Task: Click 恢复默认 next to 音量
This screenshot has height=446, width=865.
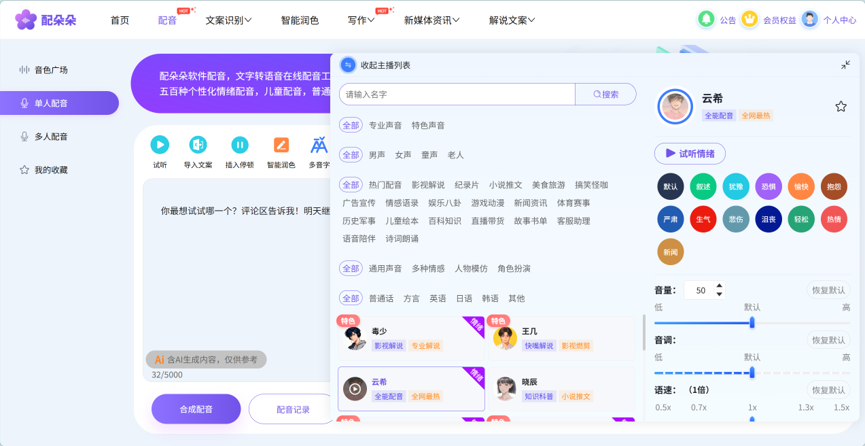Action: click(828, 290)
